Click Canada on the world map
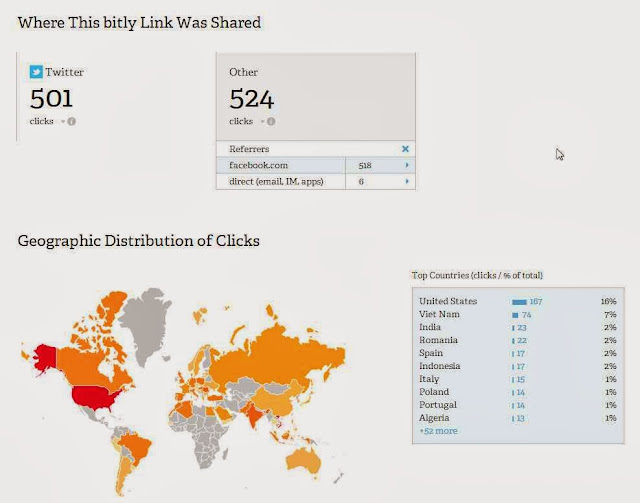The height and width of the screenshot is (503, 640). click(x=88, y=365)
